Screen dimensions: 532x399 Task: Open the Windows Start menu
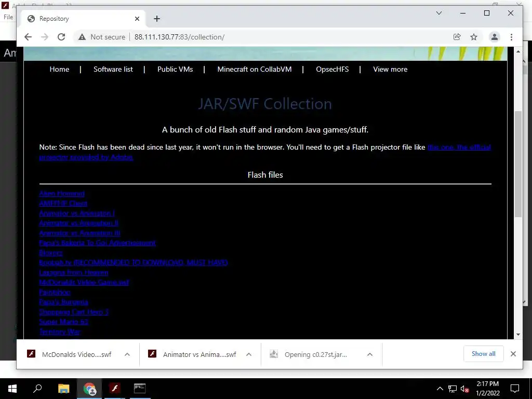pyautogui.click(x=12, y=389)
